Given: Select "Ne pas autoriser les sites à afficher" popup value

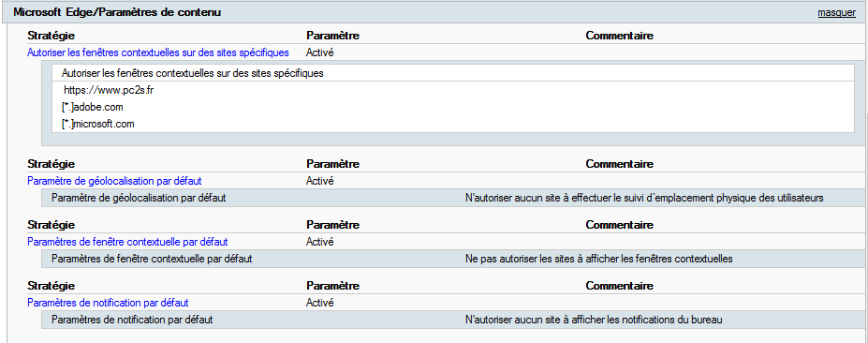Looking at the screenshot, I should [x=599, y=259].
